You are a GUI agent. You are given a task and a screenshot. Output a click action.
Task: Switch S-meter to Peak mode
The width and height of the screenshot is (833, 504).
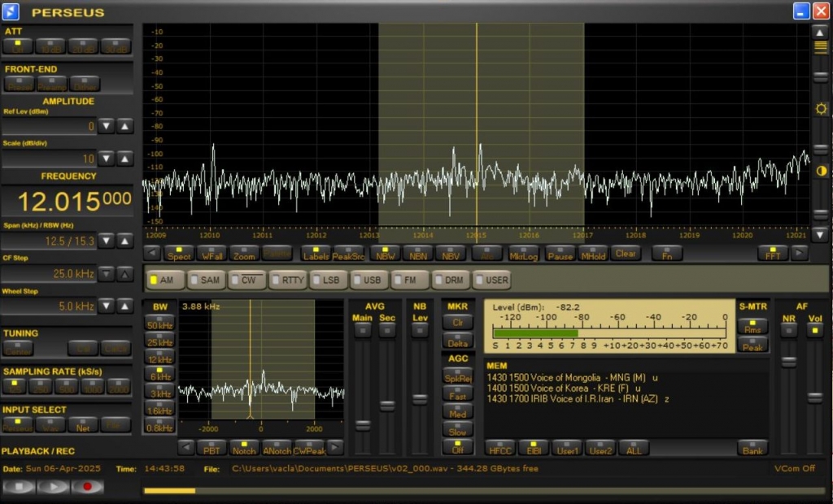[x=752, y=345]
